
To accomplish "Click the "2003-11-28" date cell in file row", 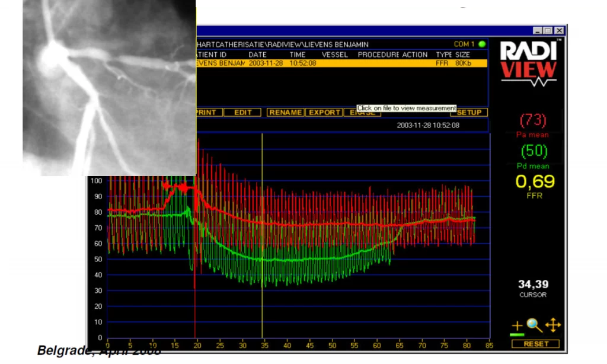I will click(266, 63).
